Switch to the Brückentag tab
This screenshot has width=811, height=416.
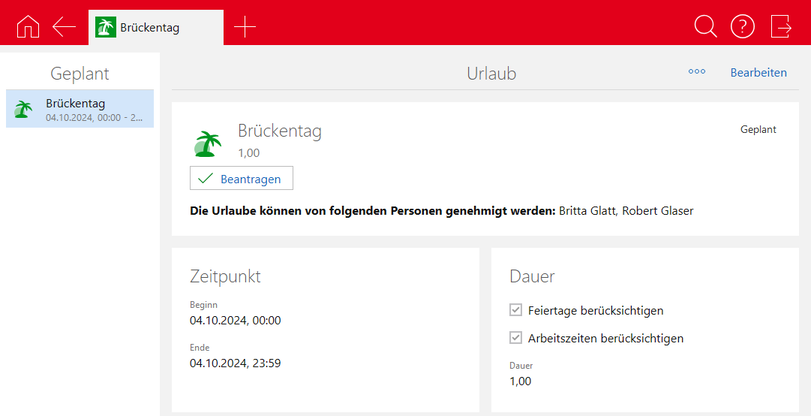click(x=150, y=28)
